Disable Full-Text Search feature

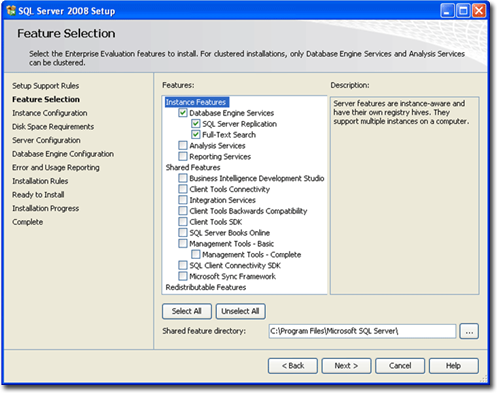[x=196, y=135]
